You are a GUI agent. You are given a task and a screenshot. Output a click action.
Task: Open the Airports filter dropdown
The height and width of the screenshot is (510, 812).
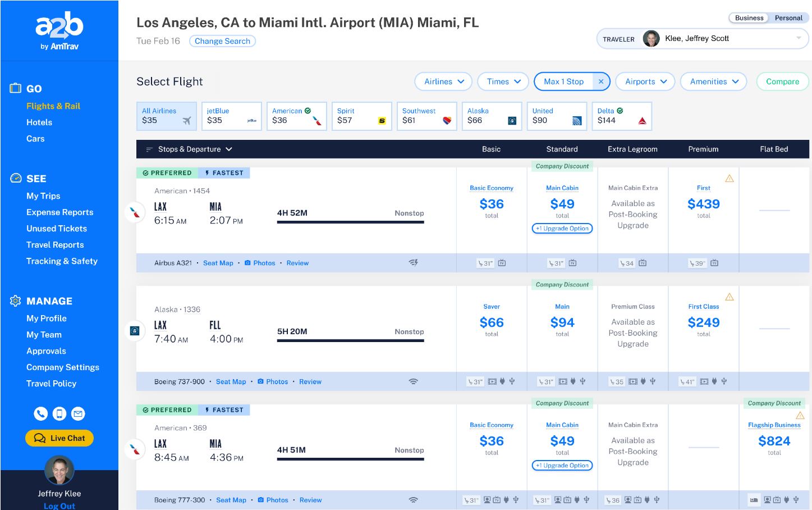[x=645, y=81]
